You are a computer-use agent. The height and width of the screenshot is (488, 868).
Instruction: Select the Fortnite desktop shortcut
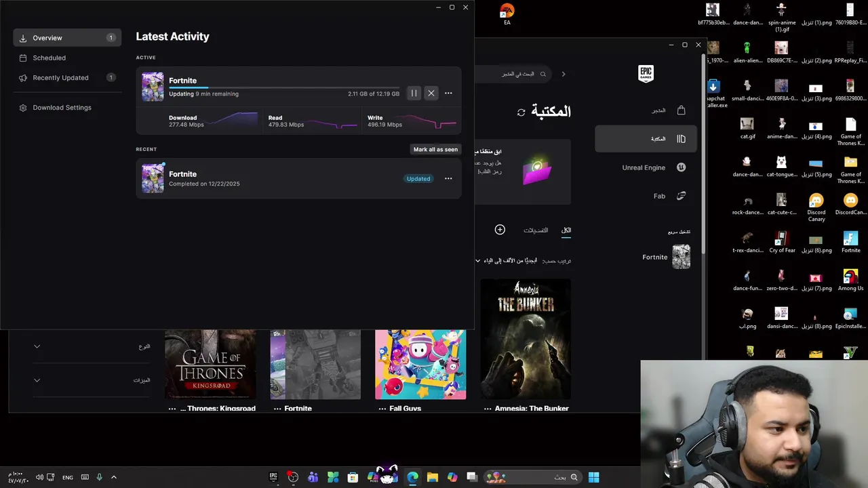click(850, 242)
